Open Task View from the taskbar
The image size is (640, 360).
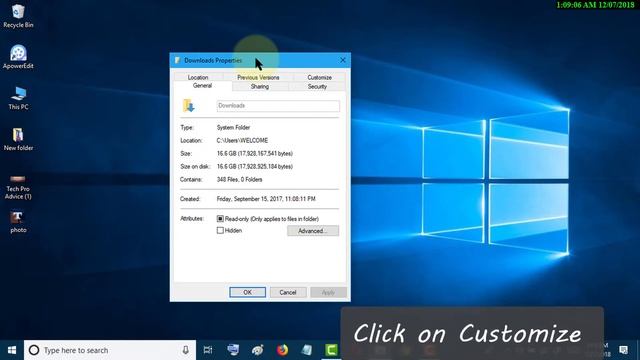pos(208,350)
